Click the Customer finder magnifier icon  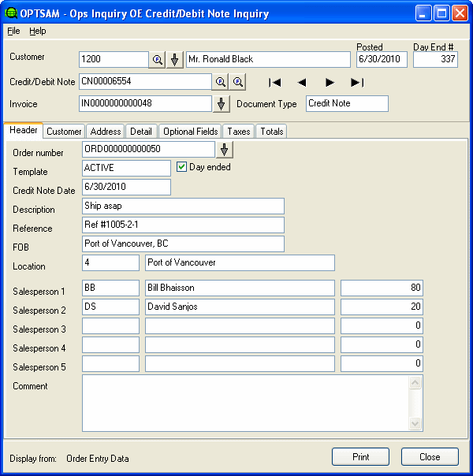[157, 60]
